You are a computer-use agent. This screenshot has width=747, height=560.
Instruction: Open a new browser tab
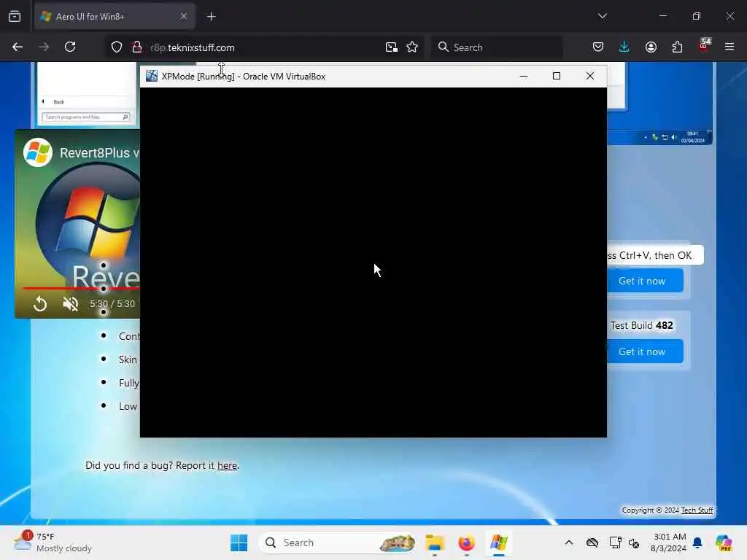tap(211, 17)
